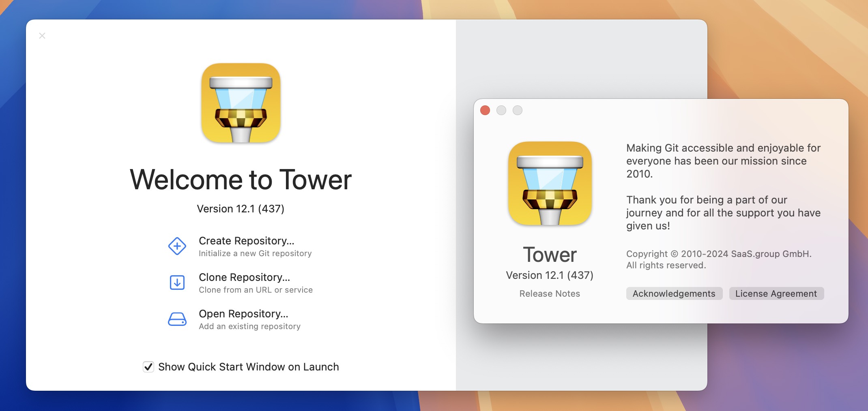Viewport: 868px width, 411px height.
Task: Open the Acknowledgements button in About window
Action: coord(674,293)
